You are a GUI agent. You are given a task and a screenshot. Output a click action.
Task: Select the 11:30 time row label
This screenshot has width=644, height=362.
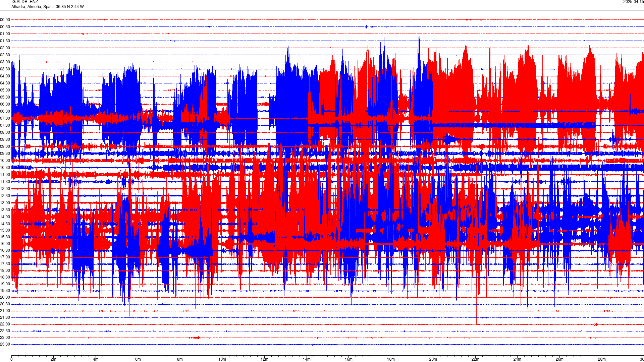tap(5, 182)
